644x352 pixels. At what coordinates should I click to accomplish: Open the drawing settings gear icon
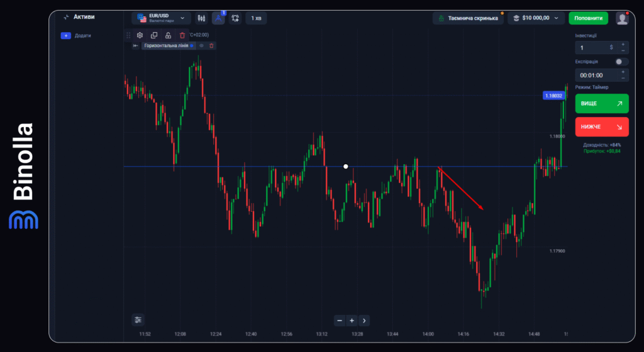(x=140, y=36)
